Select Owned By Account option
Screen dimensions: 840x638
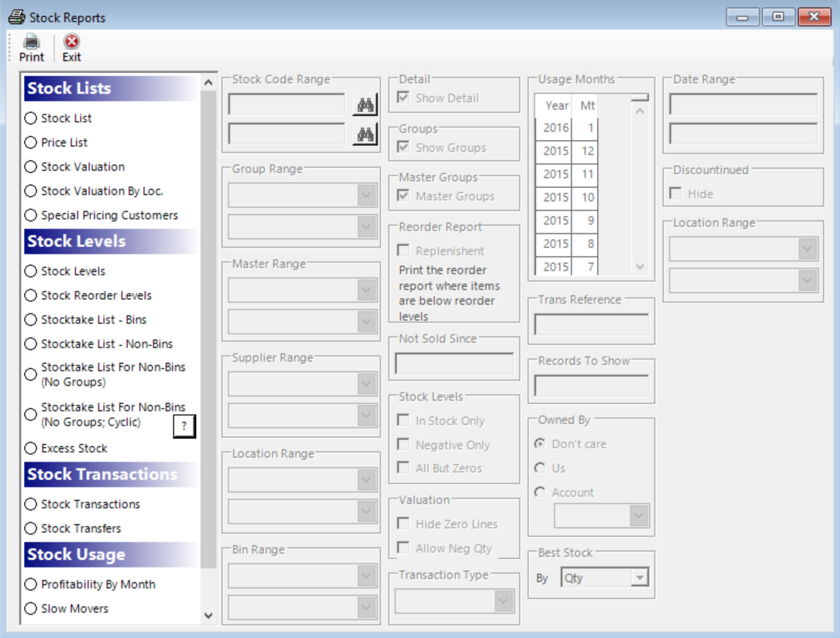(x=540, y=492)
